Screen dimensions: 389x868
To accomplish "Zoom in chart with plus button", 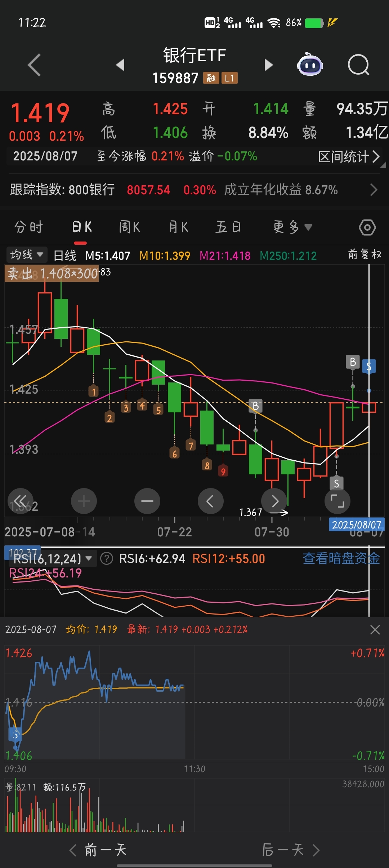I will click(x=84, y=501).
